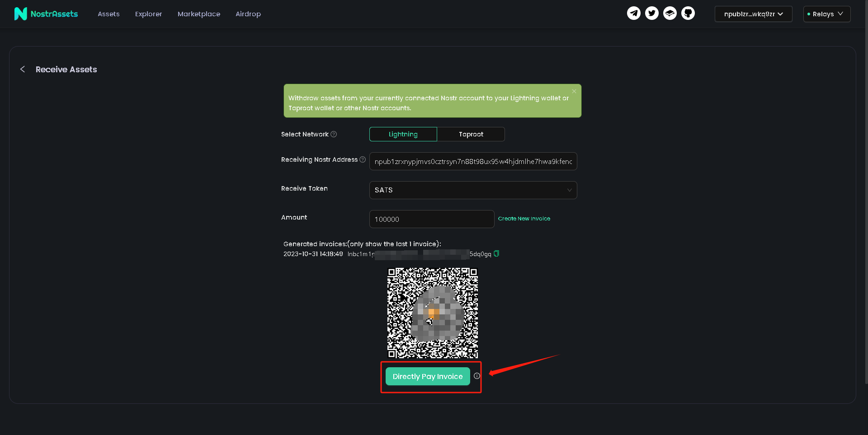Click the NostrAssets logo
The height and width of the screenshot is (435, 868).
point(46,14)
